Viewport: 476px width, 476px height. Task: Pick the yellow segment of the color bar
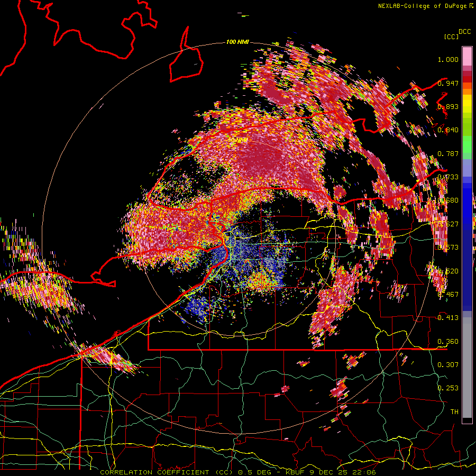(467, 105)
